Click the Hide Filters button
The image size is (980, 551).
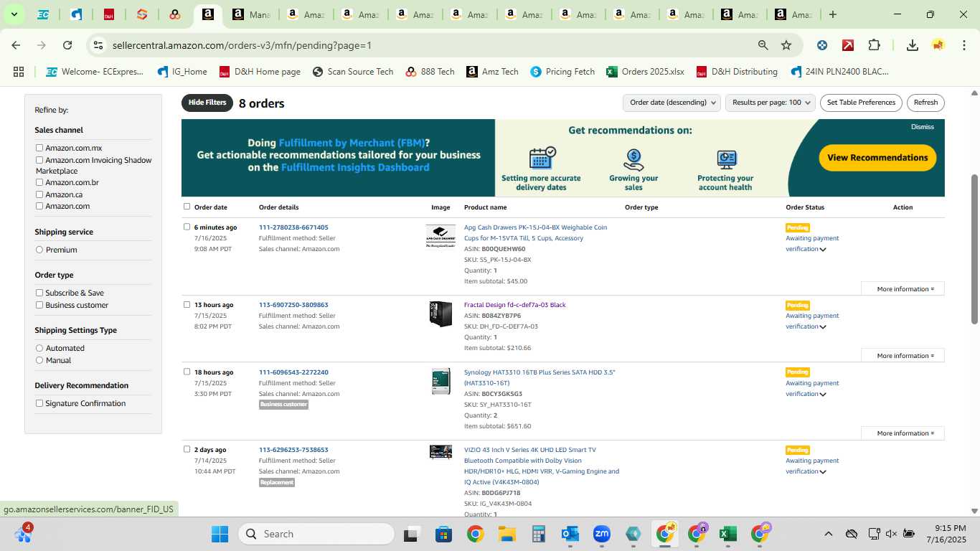point(207,103)
